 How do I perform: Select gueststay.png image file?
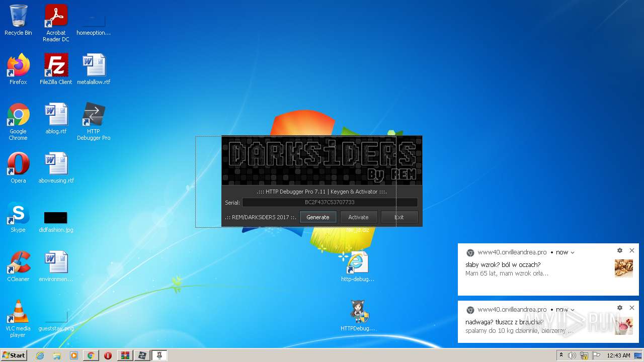point(56,320)
